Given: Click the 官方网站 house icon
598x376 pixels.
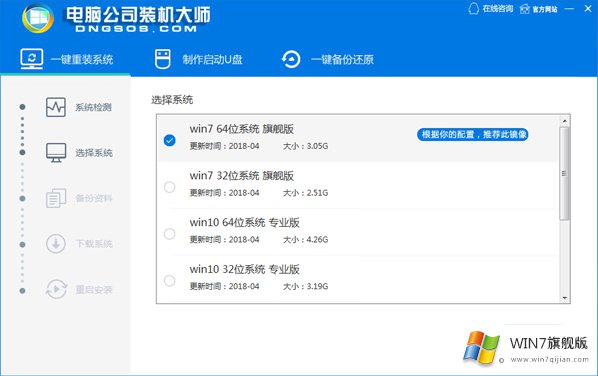Looking at the screenshot, I should [525, 9].
